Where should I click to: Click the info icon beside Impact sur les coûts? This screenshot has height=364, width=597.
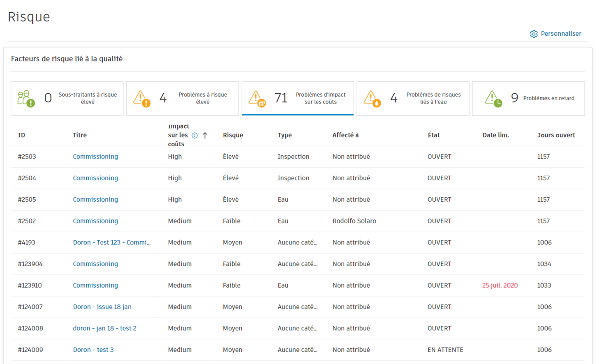195,136
